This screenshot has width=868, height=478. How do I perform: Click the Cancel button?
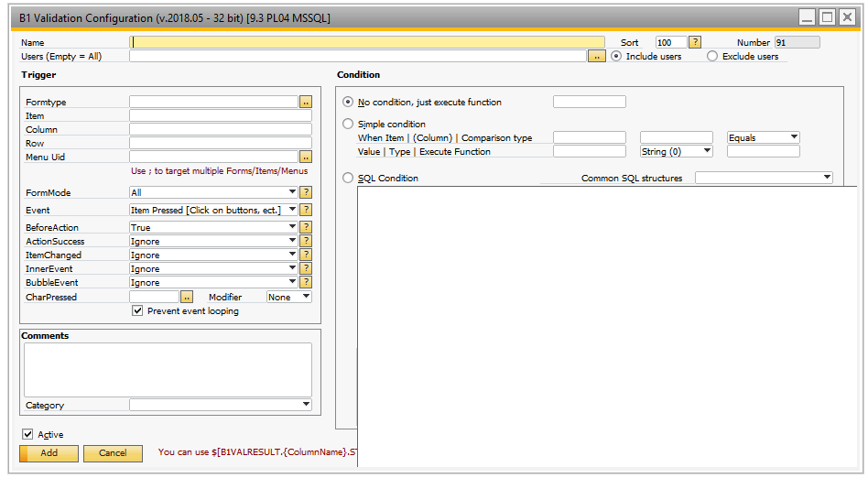pyautogui.click(x=113, y=453)
